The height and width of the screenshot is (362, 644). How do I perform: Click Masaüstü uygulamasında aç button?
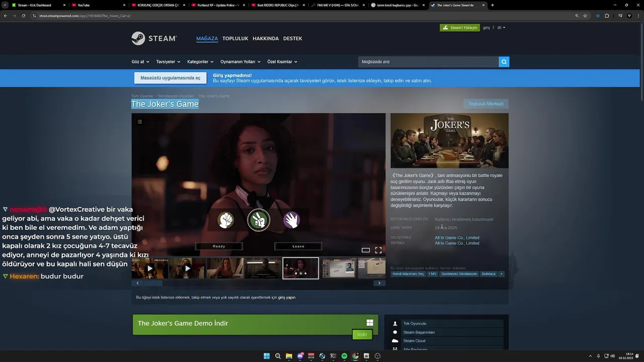pyautogui.click(x=171, y=78)
